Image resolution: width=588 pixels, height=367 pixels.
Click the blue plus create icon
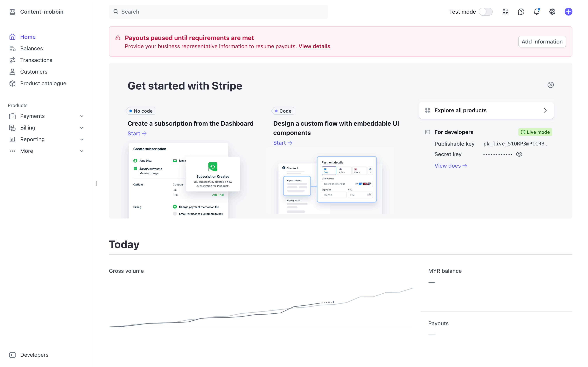pos(568,12)
